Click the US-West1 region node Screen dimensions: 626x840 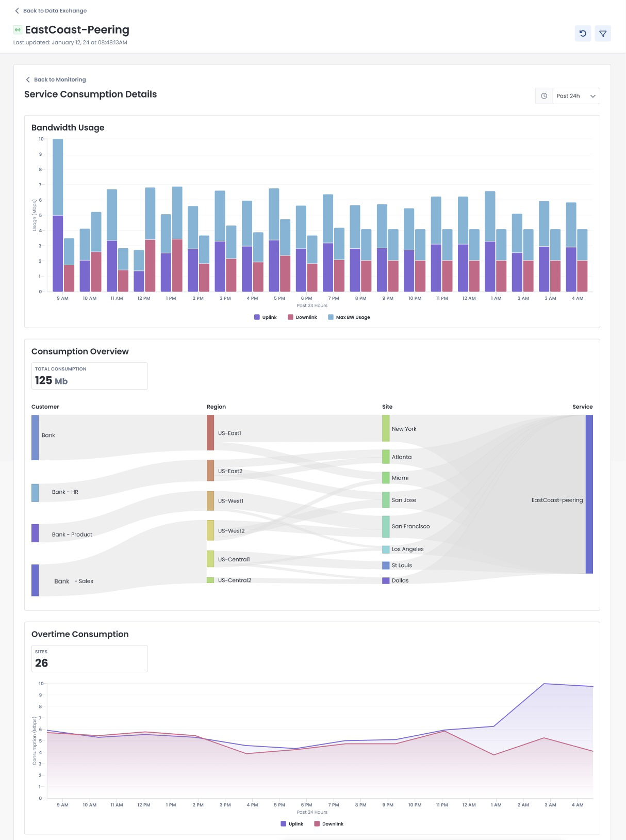[210, 501]
